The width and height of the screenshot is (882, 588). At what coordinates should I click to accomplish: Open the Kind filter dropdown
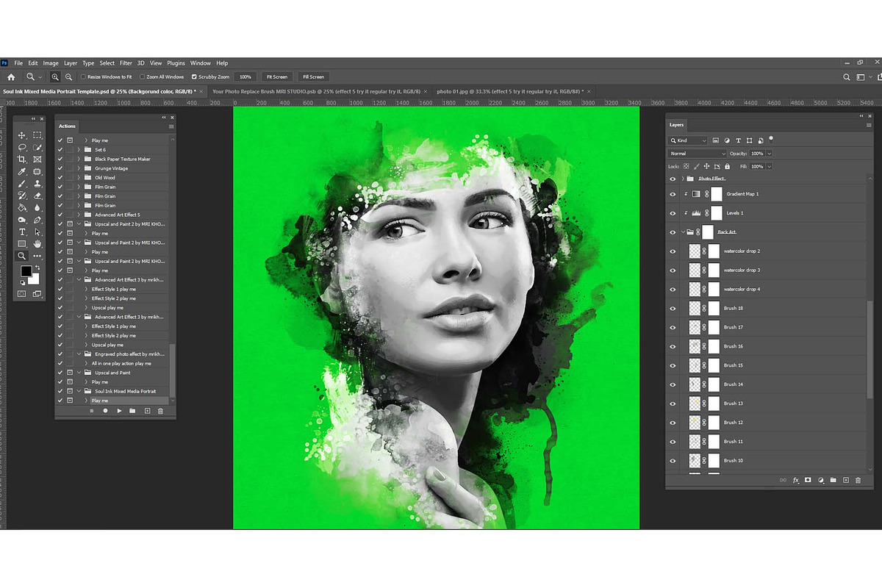688,140
